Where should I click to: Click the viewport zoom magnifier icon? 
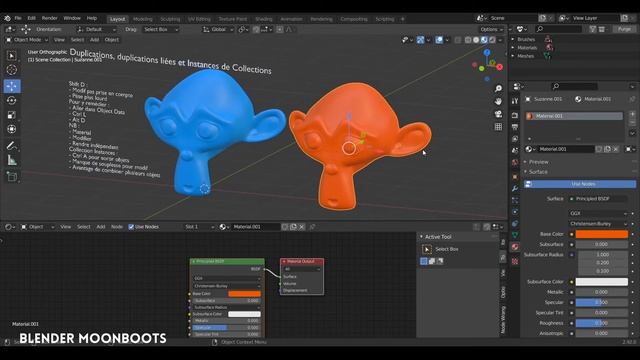coord(498,88)
